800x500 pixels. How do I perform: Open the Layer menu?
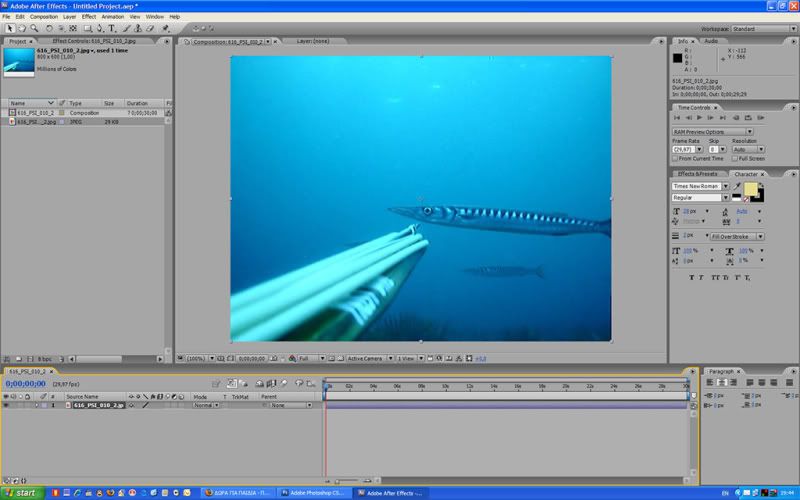pos(69,17)
